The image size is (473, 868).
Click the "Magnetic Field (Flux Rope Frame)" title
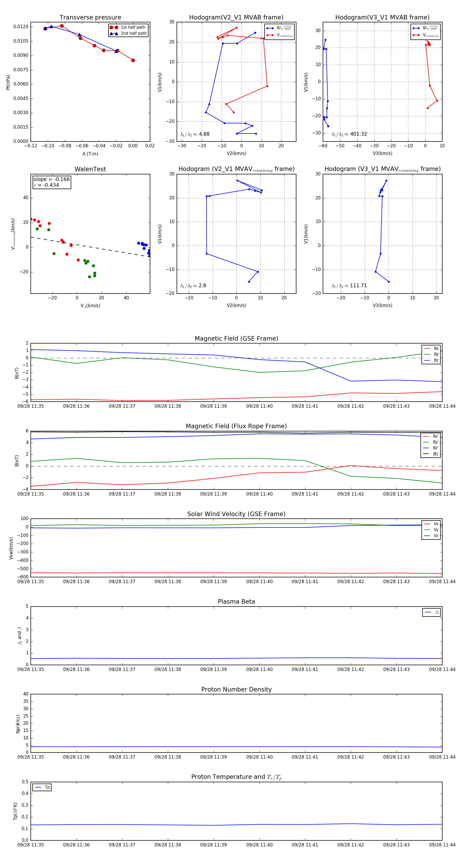click(236, 426)
